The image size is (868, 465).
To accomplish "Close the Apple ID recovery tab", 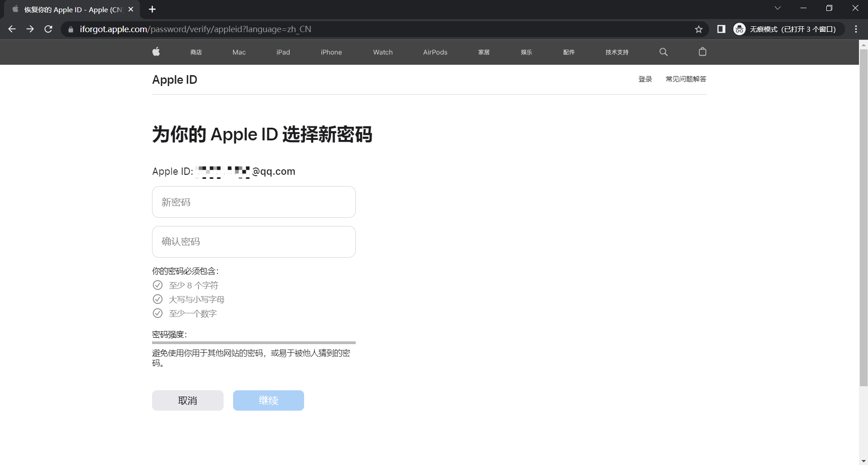I will coord(131,9).
